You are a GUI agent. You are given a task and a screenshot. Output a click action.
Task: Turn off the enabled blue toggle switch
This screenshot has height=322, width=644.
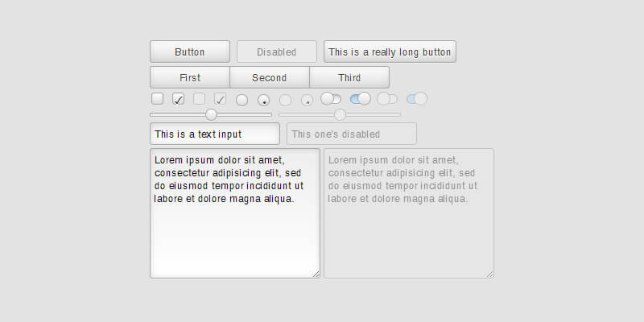(x=360, y=99)
